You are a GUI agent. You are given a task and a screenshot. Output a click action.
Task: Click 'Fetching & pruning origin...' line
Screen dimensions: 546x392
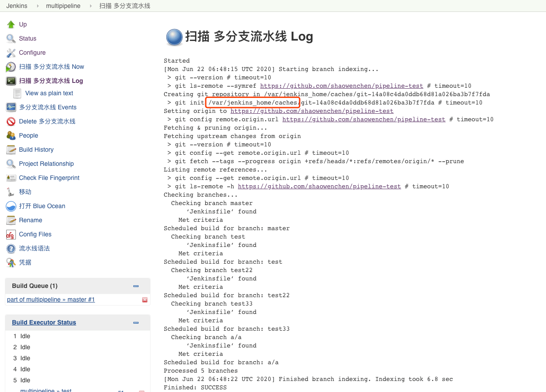[x=215, y=128]
